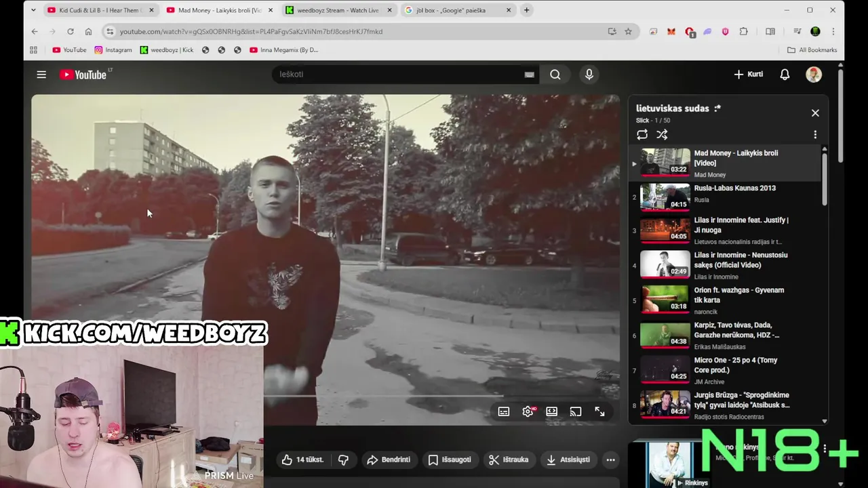
Task: Select Karpiz, Tavo tėvas, Dada playlist item
Action: coord(725,335)
